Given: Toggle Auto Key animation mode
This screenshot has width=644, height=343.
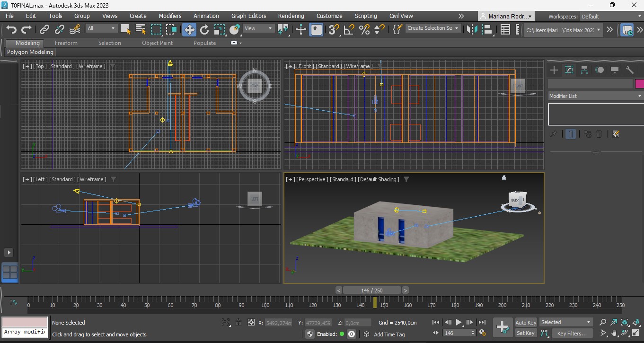Looking at the screenshot, I should [x=526, y=322].
